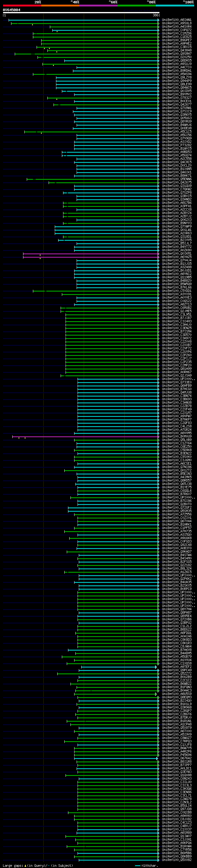The width and height of the screenshot is (197, 868).
Task: Click the cyan alignment bar for Q7V4J4
Action: click(118, 260)
